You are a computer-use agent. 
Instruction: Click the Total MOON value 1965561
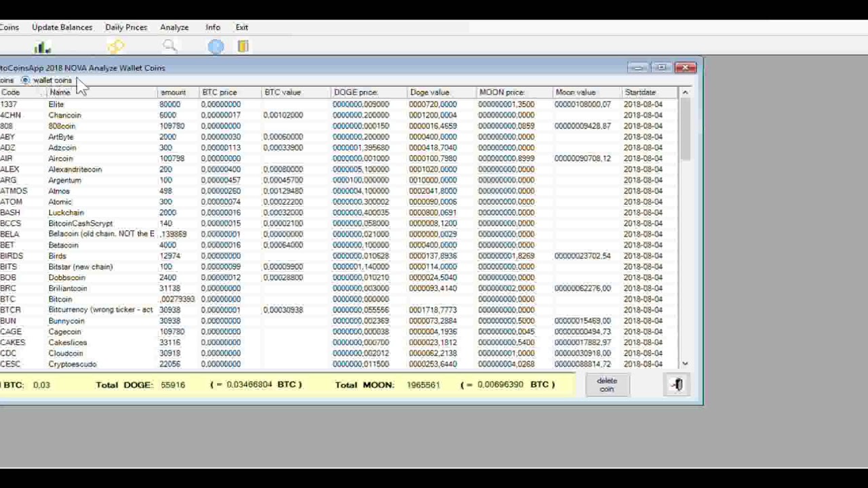(424, 385)
